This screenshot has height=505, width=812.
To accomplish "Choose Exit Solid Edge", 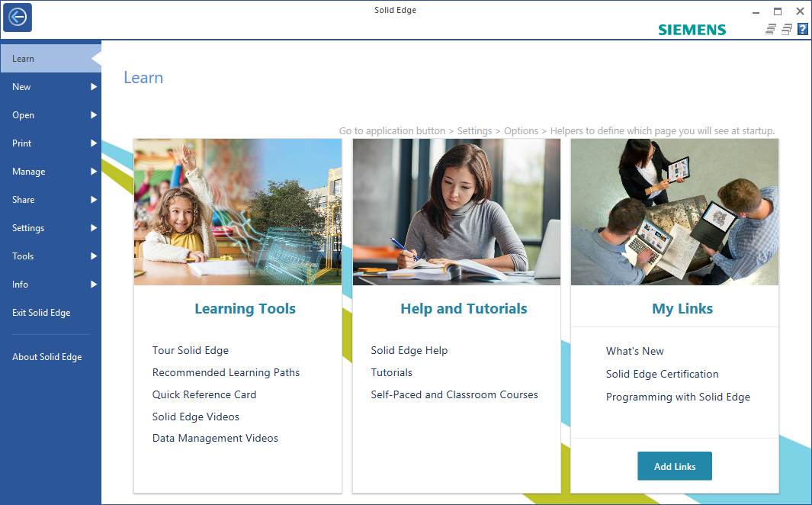I will tap(41, 313).
